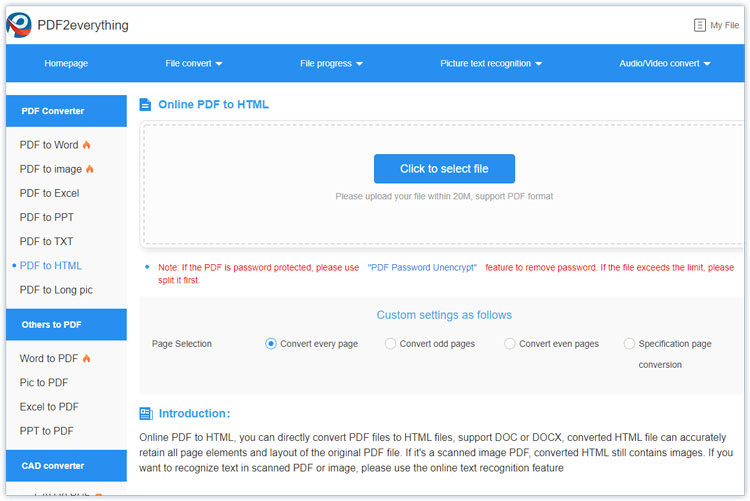Click the Others to PDF section header
750x501 pixels.
[66, 324]
